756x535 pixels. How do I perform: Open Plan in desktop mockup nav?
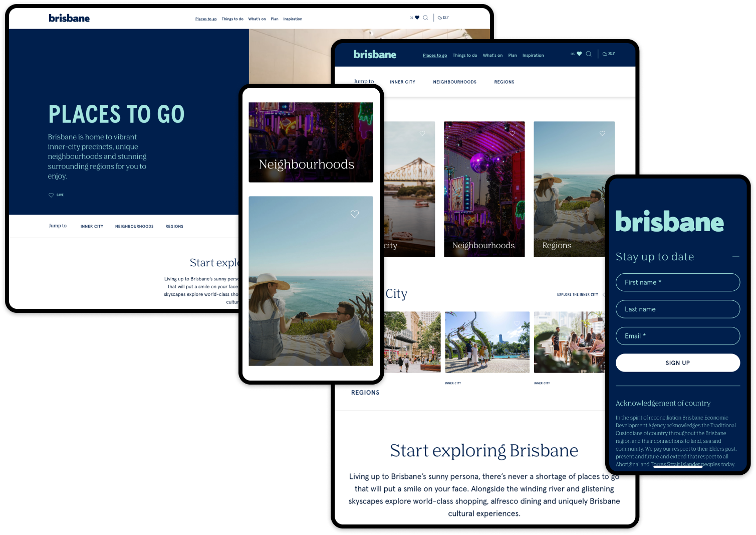point(275,19)
